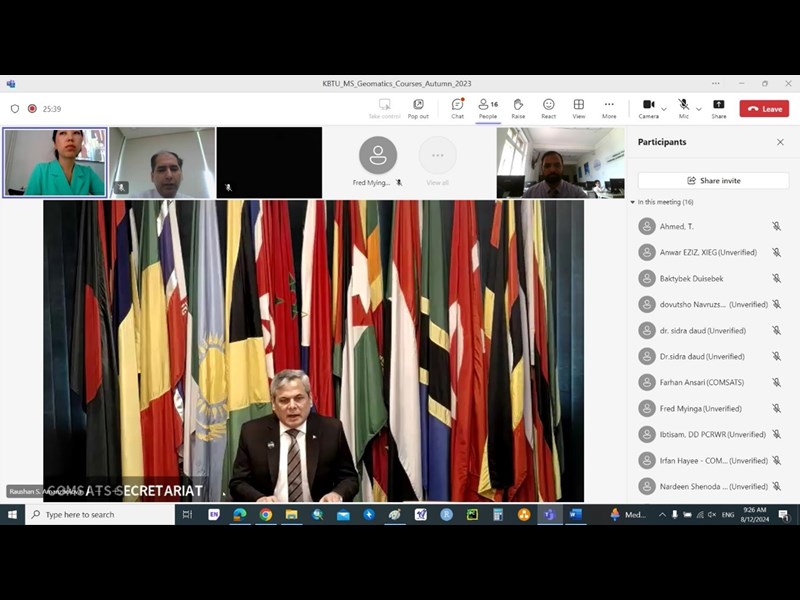Click the taskbar volume muted icon
800x600 pixels.
[x=712, y=514]
